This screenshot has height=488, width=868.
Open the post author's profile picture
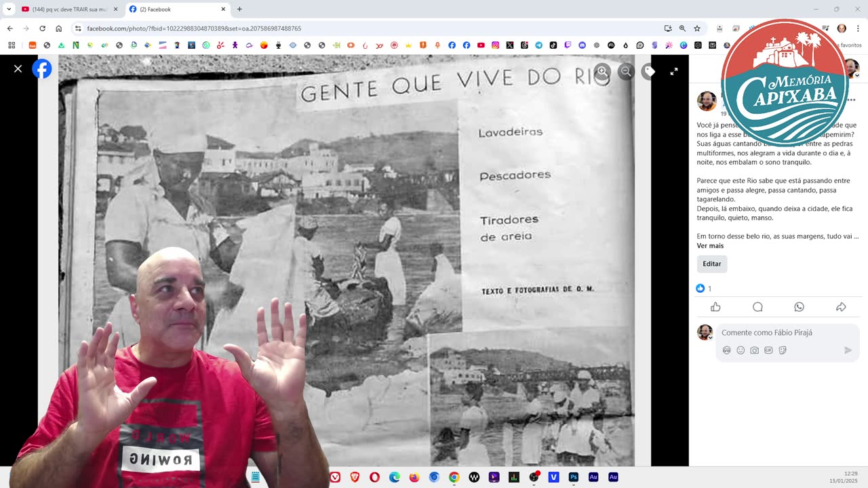coord(707,101)
